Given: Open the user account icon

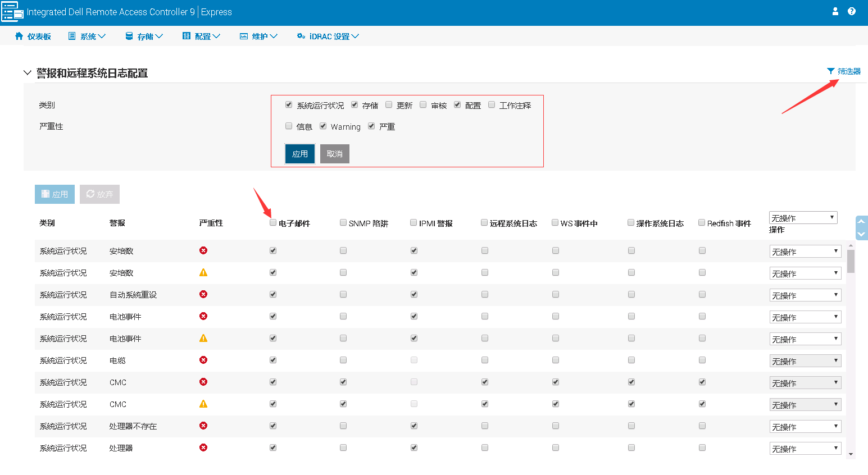Looking at the screenshot, I should pos(835,11).
